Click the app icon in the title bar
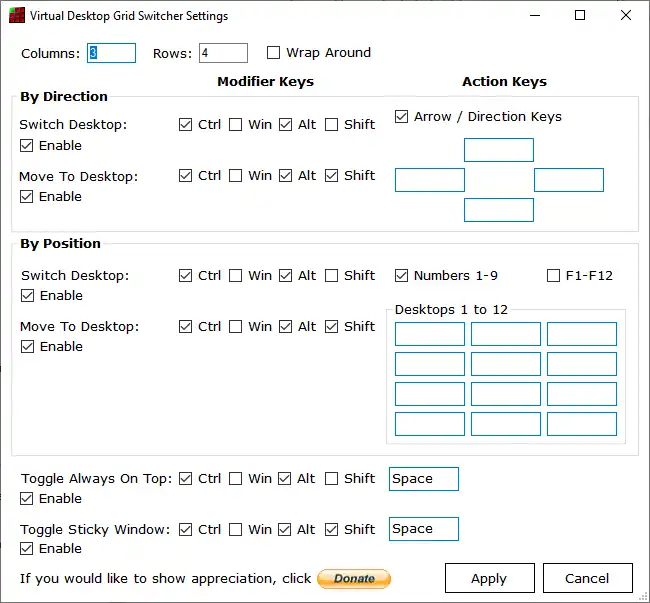Screen dimensions: 650x603 point(15,16)
